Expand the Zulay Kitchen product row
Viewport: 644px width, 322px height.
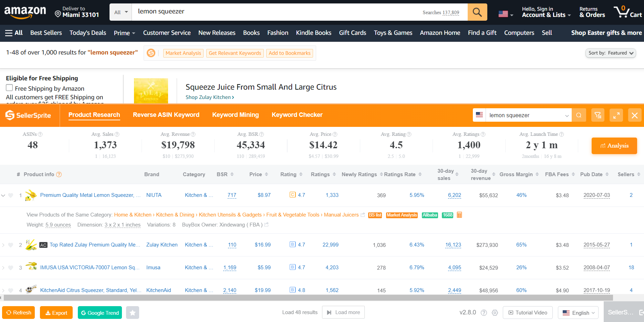tap(3, 245)
